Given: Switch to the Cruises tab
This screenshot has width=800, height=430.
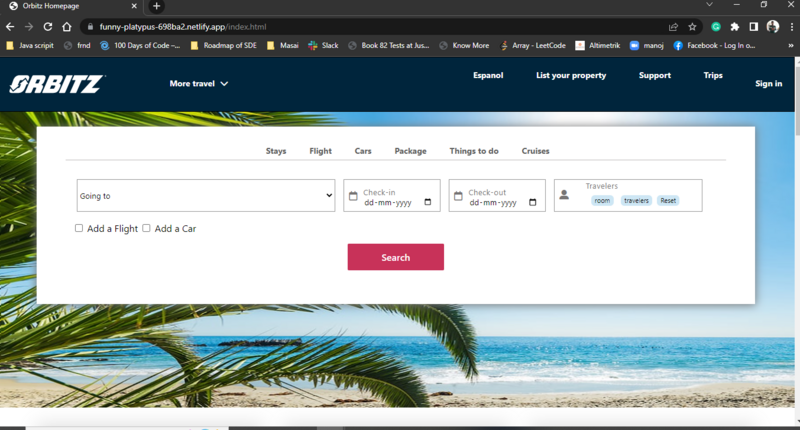Looking at the screenshot, I should [x=535, y=151].
